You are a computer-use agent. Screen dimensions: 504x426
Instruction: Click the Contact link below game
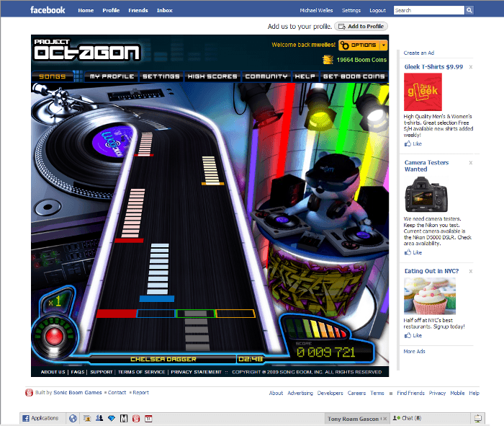click(117, 393)
